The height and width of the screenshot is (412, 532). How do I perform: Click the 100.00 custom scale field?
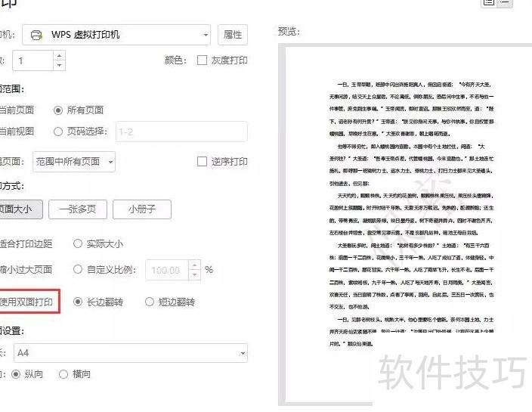167,270
